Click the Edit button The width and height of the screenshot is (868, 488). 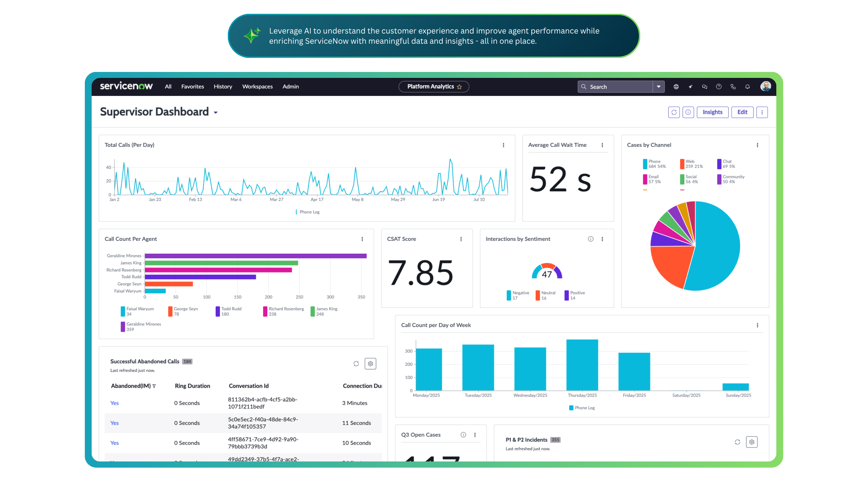(742, 112)
